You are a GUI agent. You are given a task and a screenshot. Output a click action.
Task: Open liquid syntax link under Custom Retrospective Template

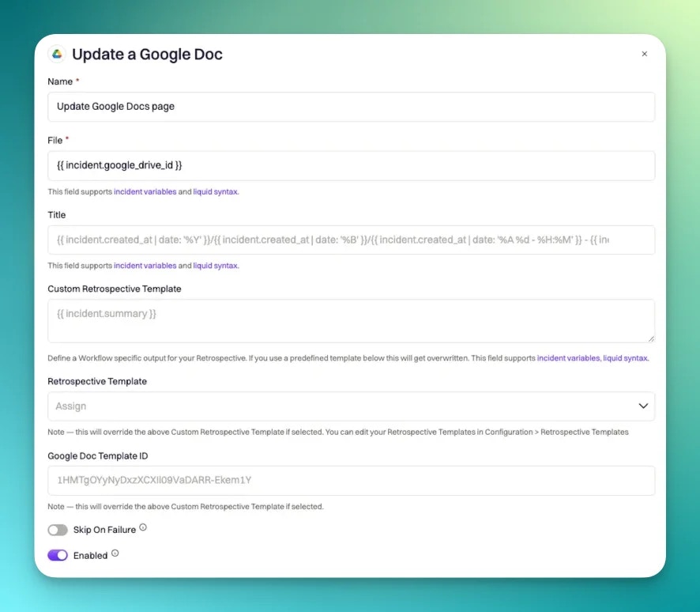click(626, 358)
